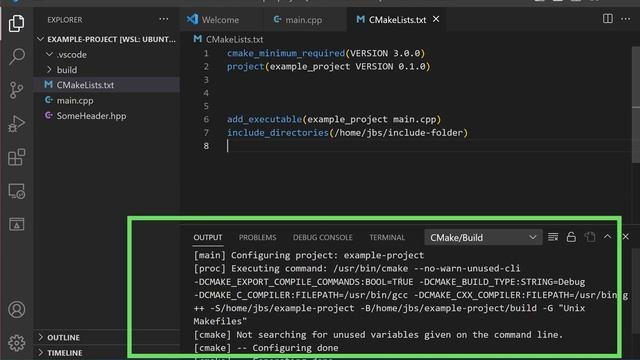Collapse the .vscode folder
Screen dimensions: 640x360
107,54
